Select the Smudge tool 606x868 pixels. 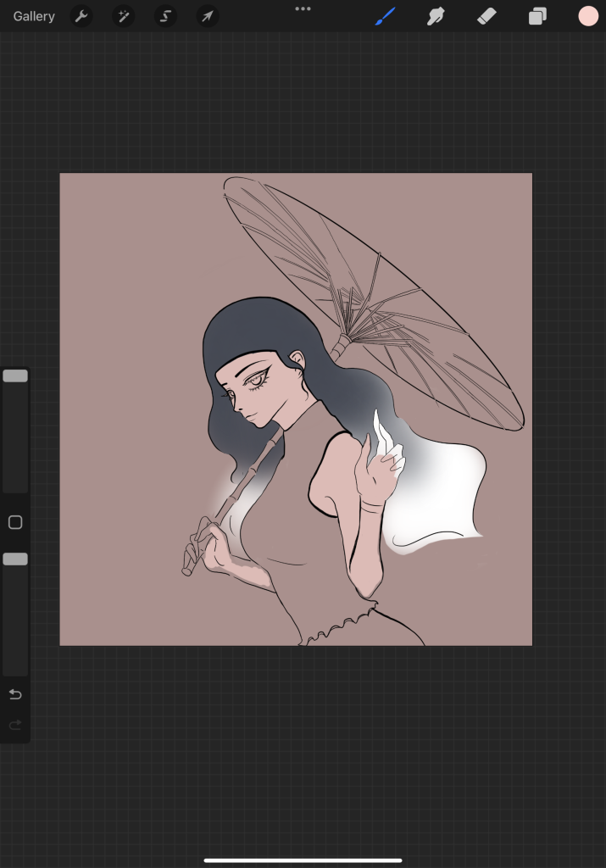point(436,16)
